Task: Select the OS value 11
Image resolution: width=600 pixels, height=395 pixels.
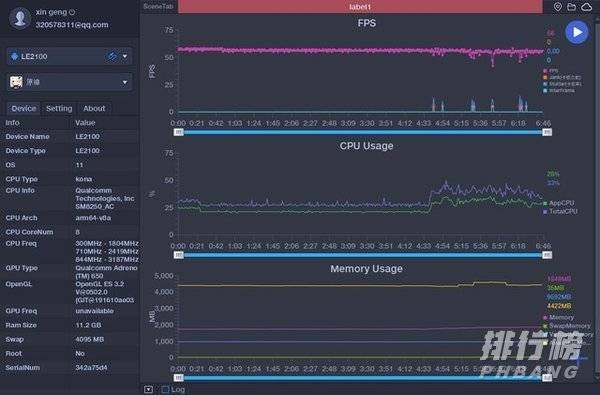Action: coord(79,165)
